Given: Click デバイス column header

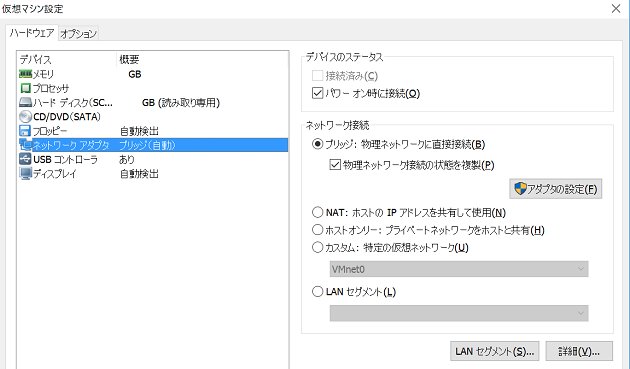Looking at the screenshot, I should [x=67, y=59].
